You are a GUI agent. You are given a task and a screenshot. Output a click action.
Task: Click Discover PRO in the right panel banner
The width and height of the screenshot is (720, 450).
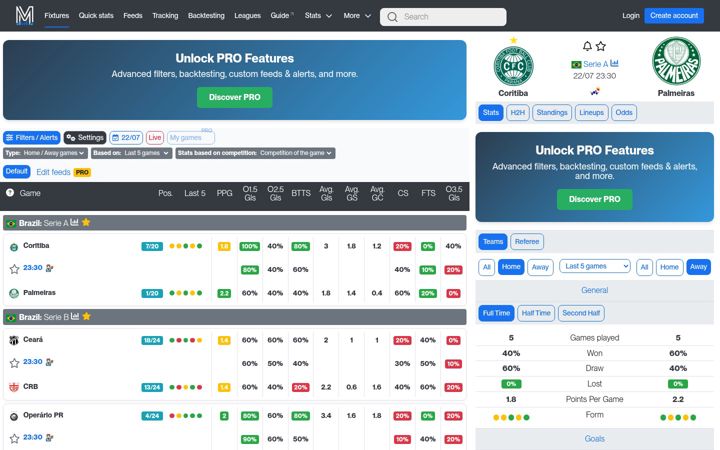(595, 199)
